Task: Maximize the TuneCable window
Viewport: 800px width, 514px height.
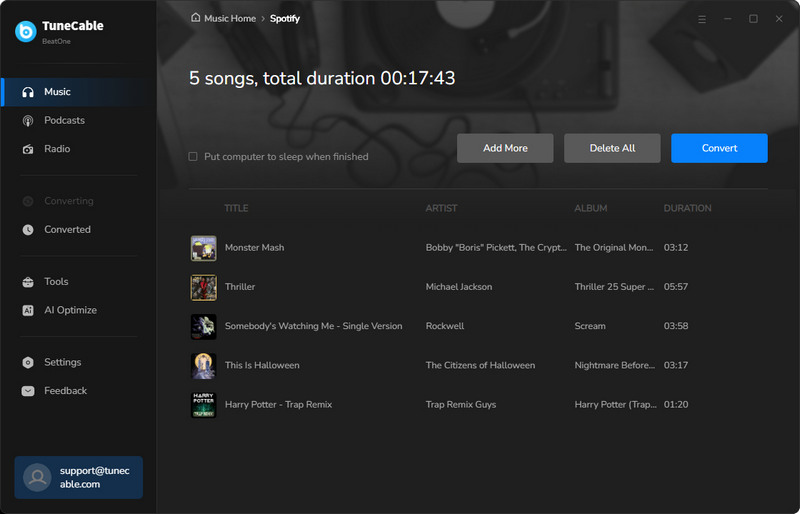Action: click(753, 19)
